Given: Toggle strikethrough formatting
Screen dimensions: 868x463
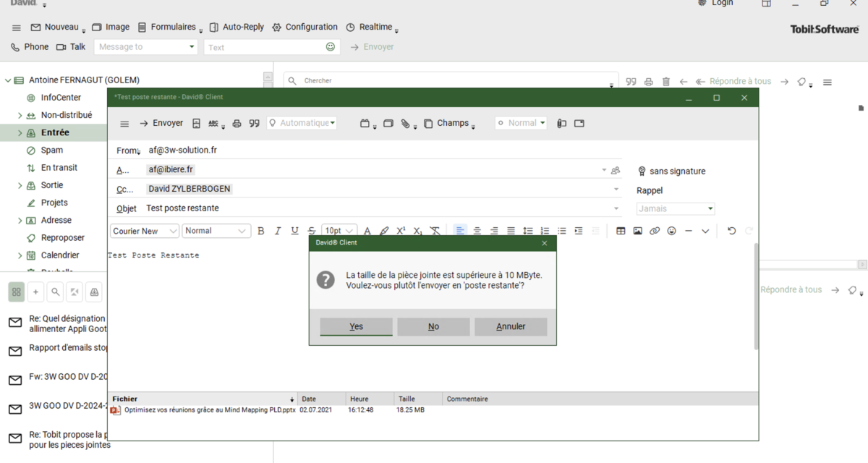Looking at the screenshot, I should pyautogui.click(x=312, y=231).
